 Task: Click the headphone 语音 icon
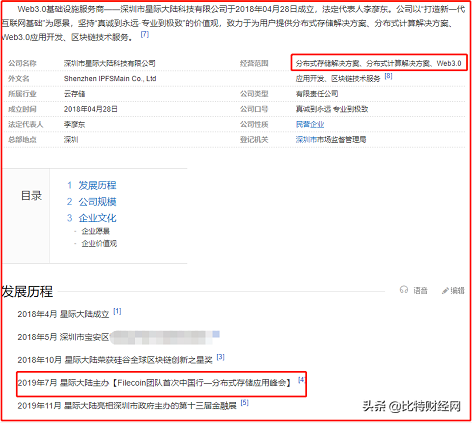coord(404,290)
